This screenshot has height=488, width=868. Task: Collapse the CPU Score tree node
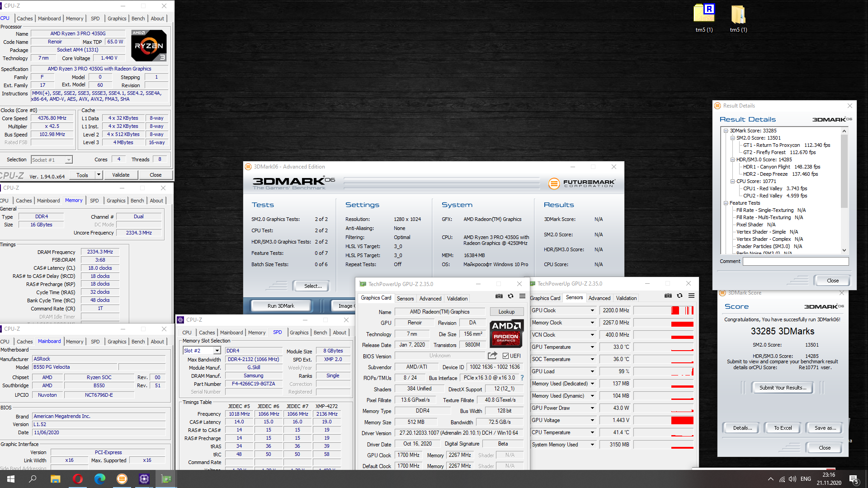pyautogui.click(x=733, y=181)
